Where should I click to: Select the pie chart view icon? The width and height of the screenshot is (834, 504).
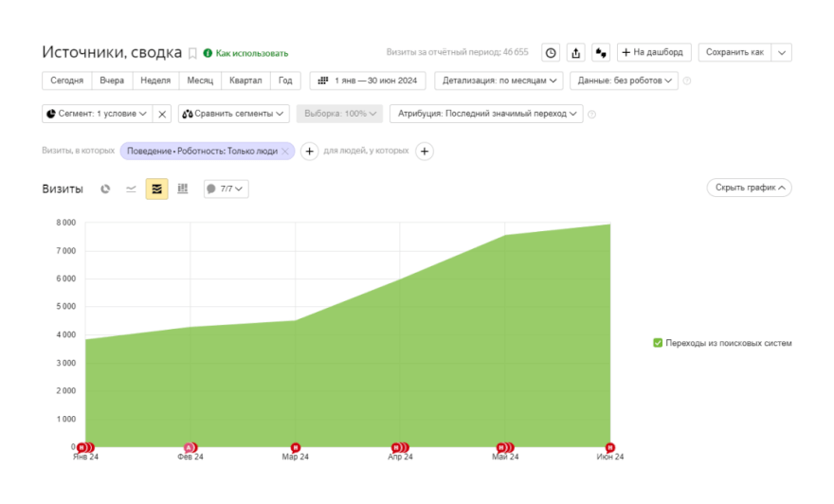pos(105,189)
